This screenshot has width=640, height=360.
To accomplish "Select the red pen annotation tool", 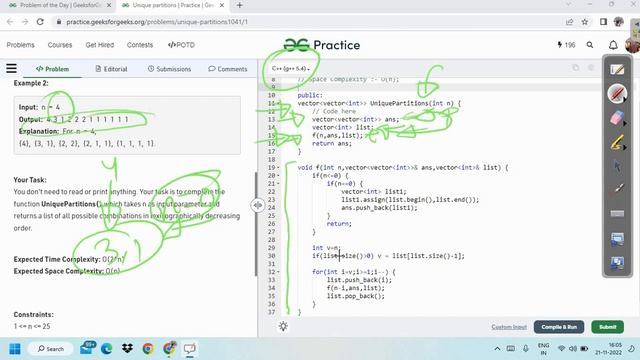I will point(616,93).
